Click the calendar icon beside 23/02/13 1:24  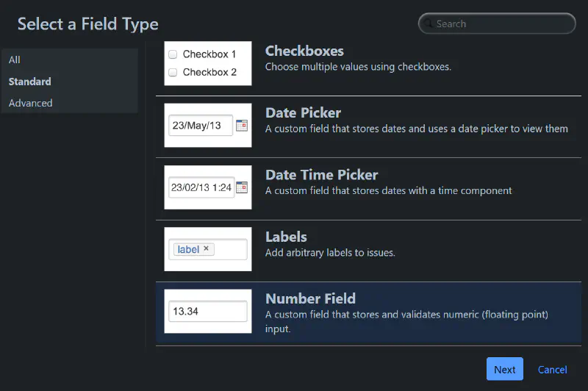(242, 187)
